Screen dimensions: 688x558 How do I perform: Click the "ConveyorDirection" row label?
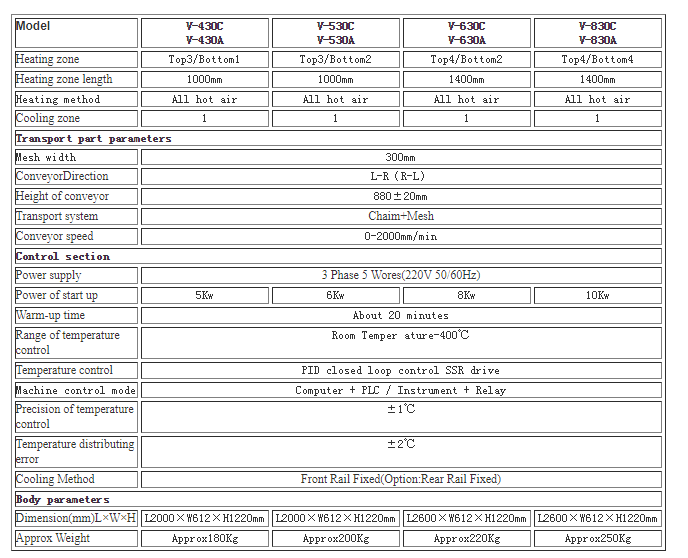click(x=62, y=177)
